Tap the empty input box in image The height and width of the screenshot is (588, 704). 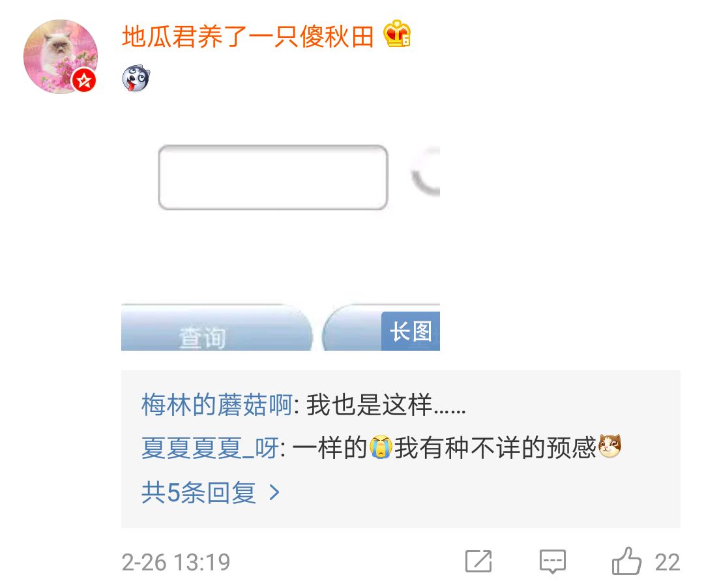[x=273, y=177]
